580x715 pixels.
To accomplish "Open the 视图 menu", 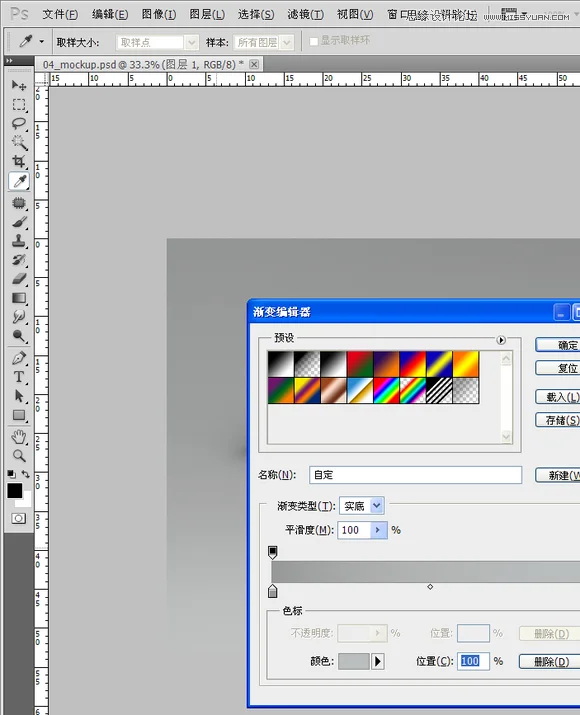I will pos(355,15).
